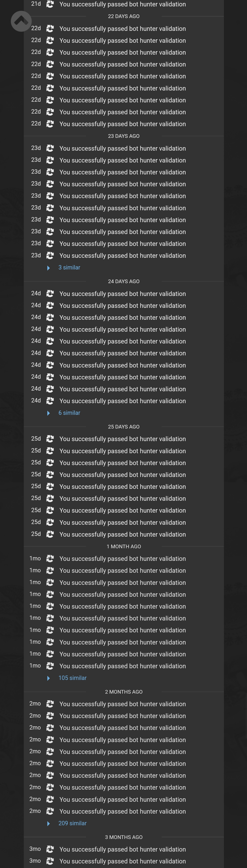Open the last 25d validation message

tap(123, 534)
